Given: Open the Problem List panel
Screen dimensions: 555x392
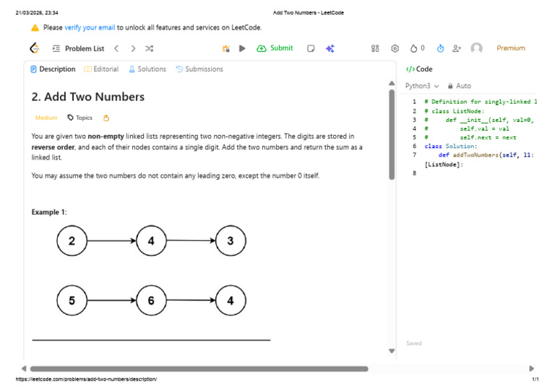Looking at the screenshot, I should pos(78,48).
